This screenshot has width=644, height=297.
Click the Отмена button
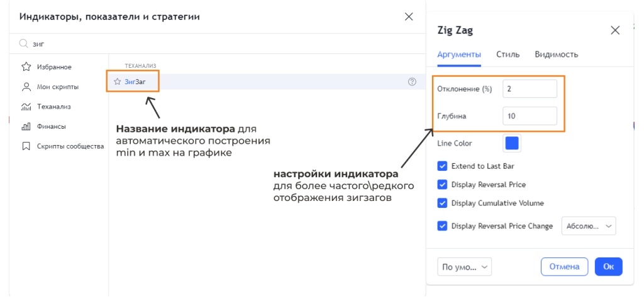pos(564,267)
